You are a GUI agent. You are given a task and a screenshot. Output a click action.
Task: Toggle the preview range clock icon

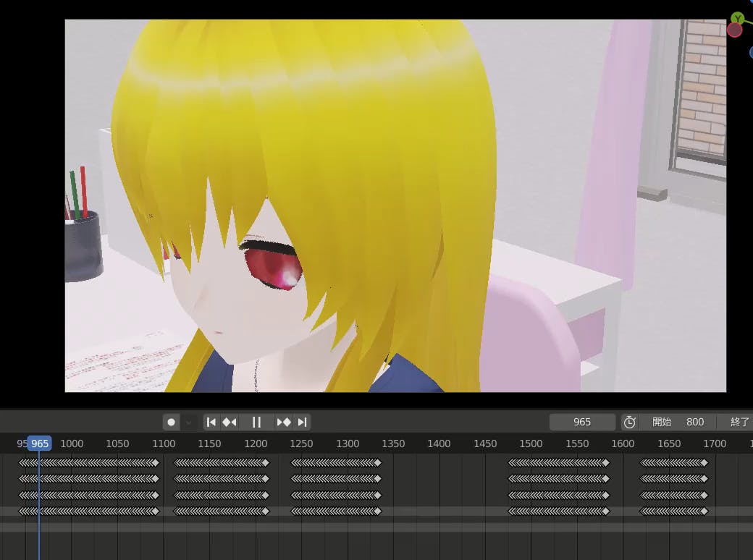pyautogui.click(x=630, y=422)
